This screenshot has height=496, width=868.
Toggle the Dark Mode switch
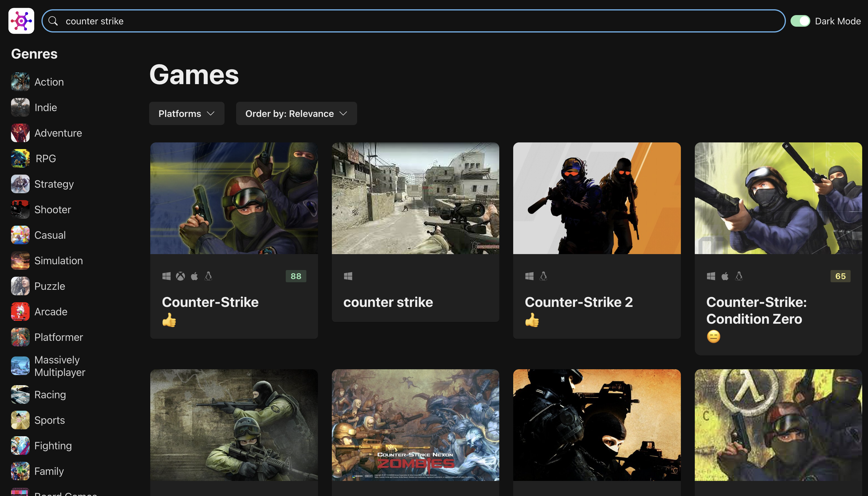800,21
